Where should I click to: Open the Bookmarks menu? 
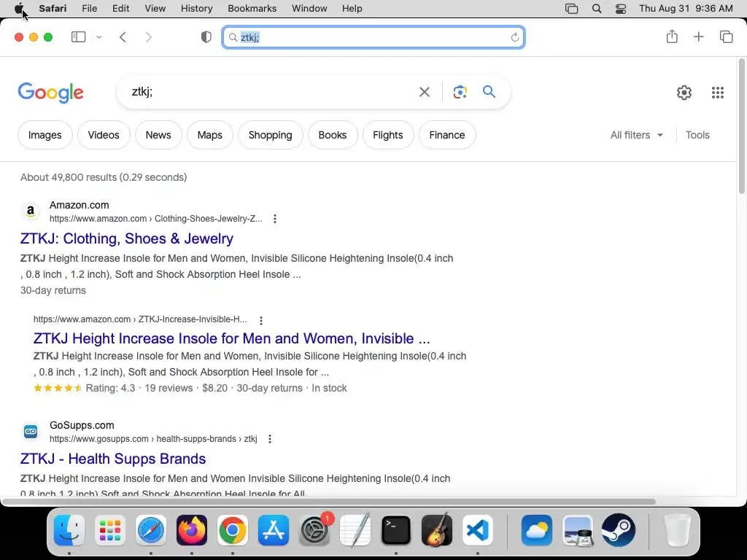pos(252,8)
